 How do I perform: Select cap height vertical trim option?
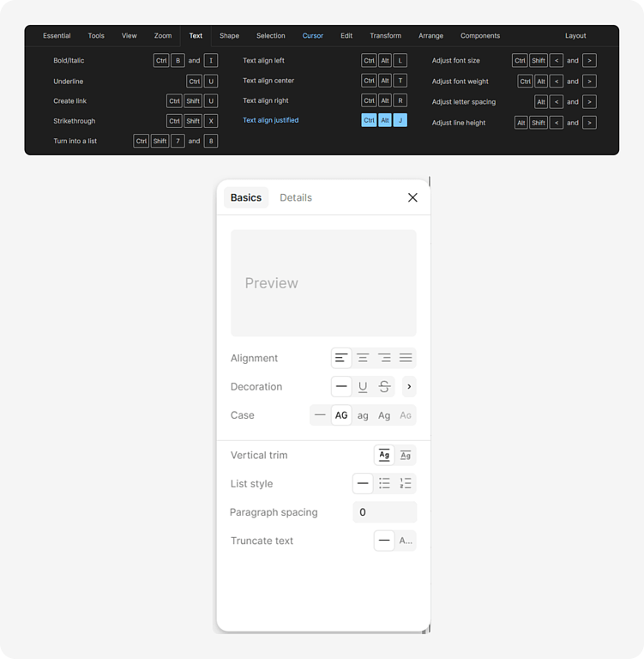coord(406,455)
